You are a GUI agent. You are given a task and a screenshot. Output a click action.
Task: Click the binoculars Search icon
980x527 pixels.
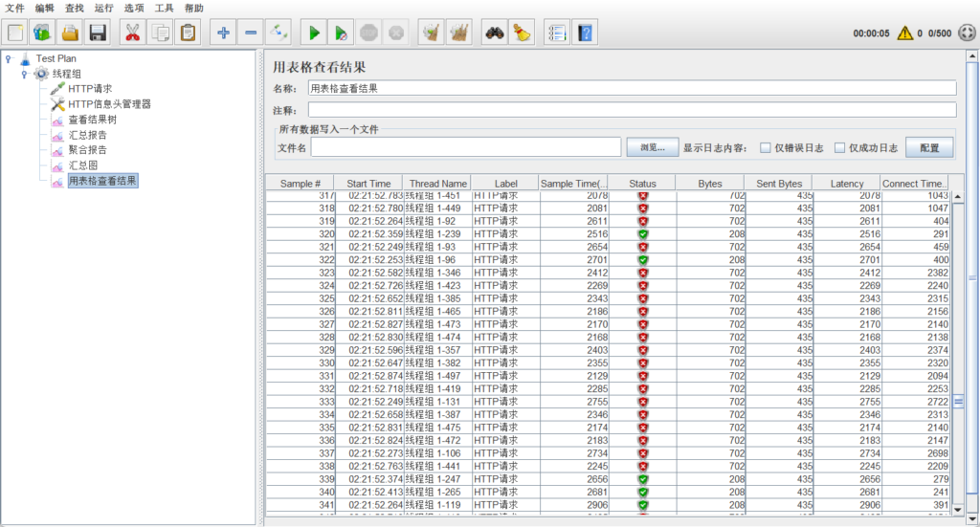point(495,33)
